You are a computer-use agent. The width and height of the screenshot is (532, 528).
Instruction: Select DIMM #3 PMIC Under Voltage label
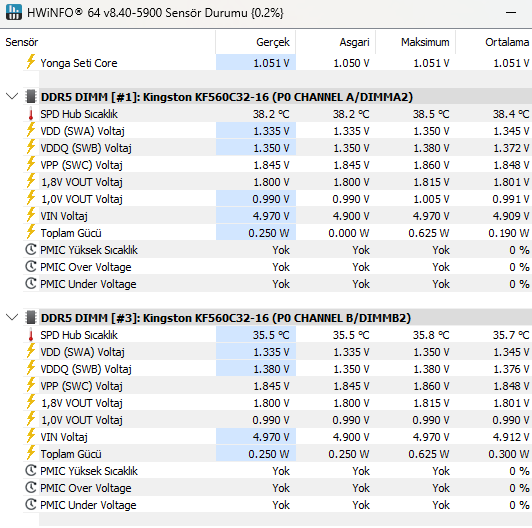88,505
